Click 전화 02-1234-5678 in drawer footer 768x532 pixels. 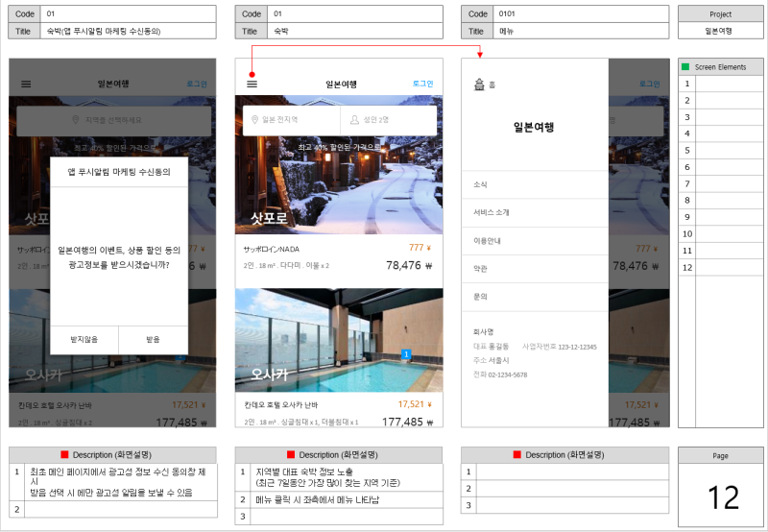pos(500,375)
